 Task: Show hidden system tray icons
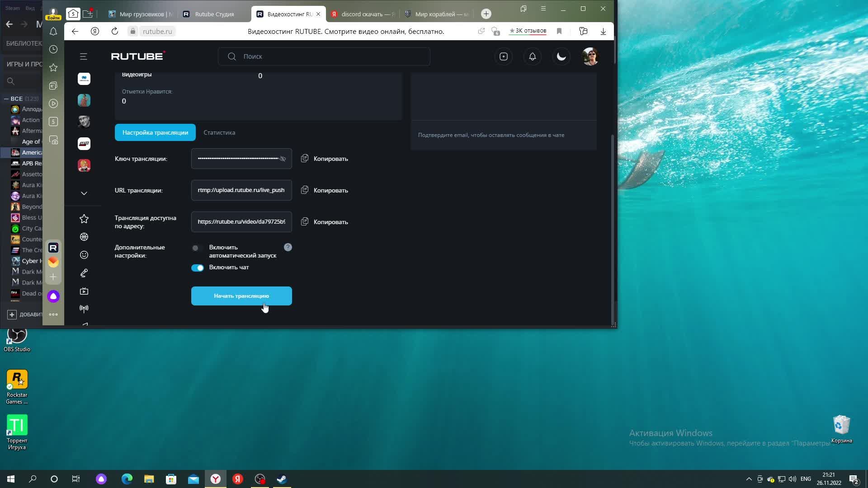(749, 479)
